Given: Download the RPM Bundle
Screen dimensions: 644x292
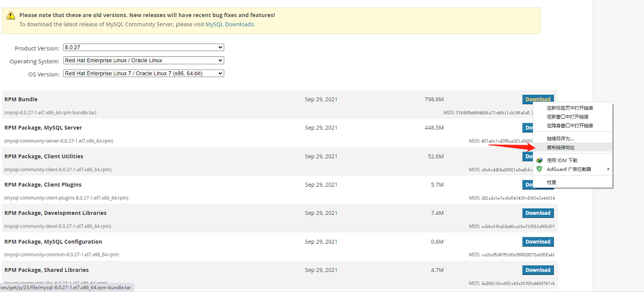Looking at the screenshot, I should coord(537,99).
